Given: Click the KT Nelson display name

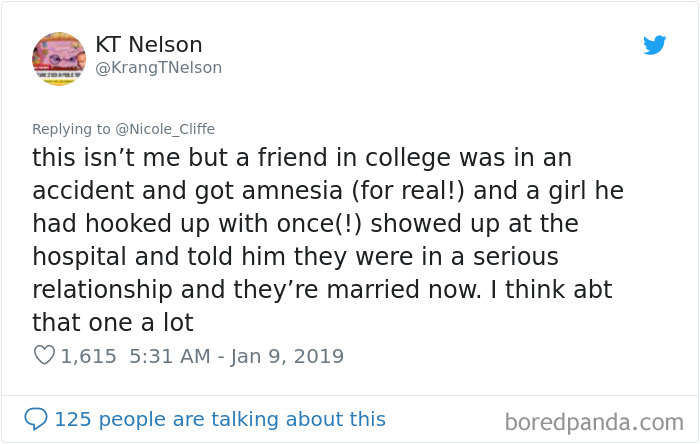Looking at the screenshot, I should [x=149, y=45].
